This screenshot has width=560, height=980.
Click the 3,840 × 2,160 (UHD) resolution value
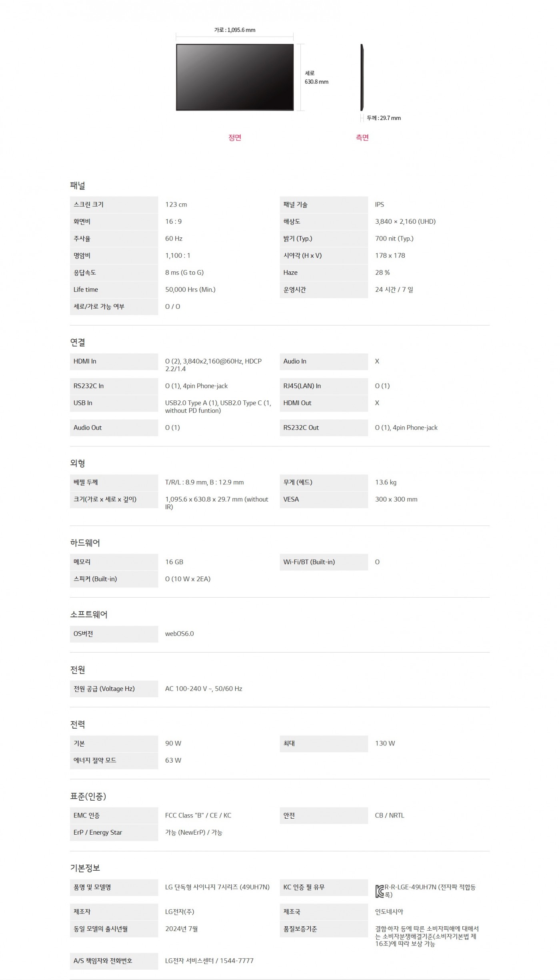(x=405, y=222)
